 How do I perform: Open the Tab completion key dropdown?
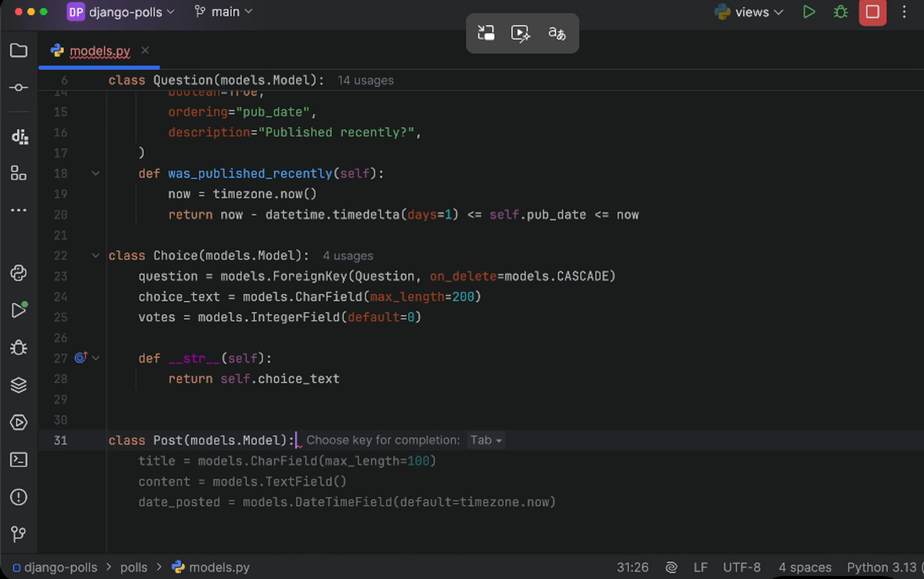[487, 440]
